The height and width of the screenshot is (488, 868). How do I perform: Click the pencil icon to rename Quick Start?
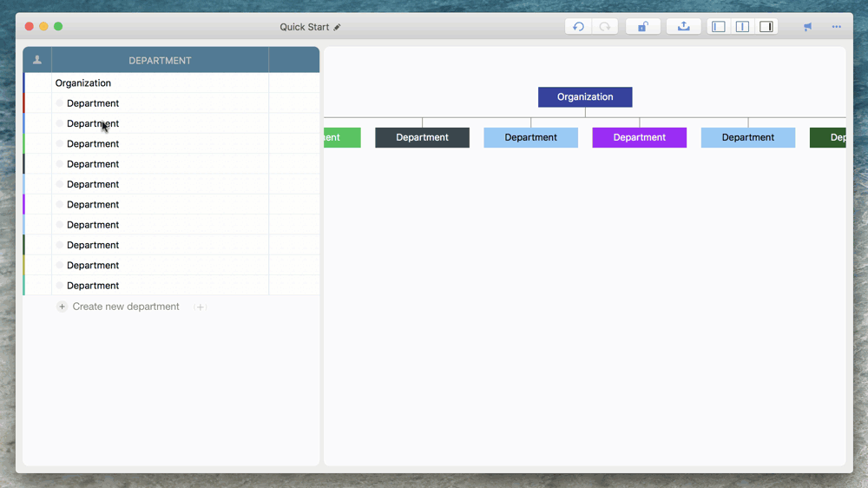(338, 28)
